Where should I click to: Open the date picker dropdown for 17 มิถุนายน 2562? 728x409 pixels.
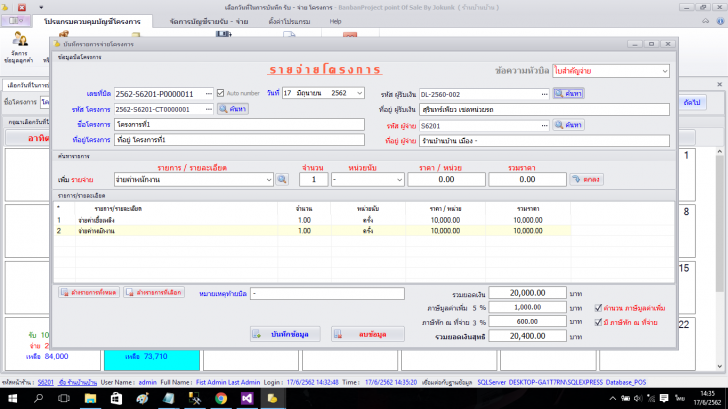click(x=359, y=93)
